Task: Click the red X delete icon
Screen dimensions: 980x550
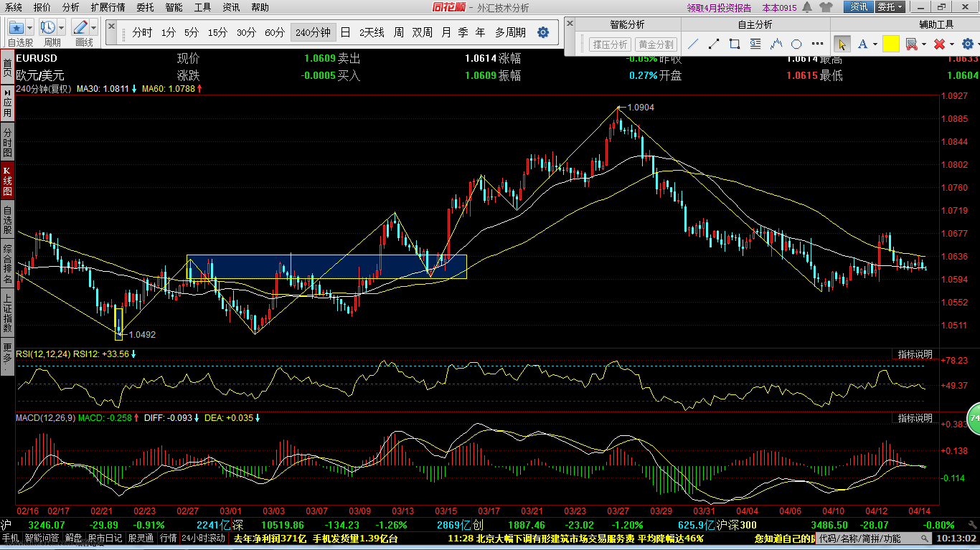Action: pos(938,44)
